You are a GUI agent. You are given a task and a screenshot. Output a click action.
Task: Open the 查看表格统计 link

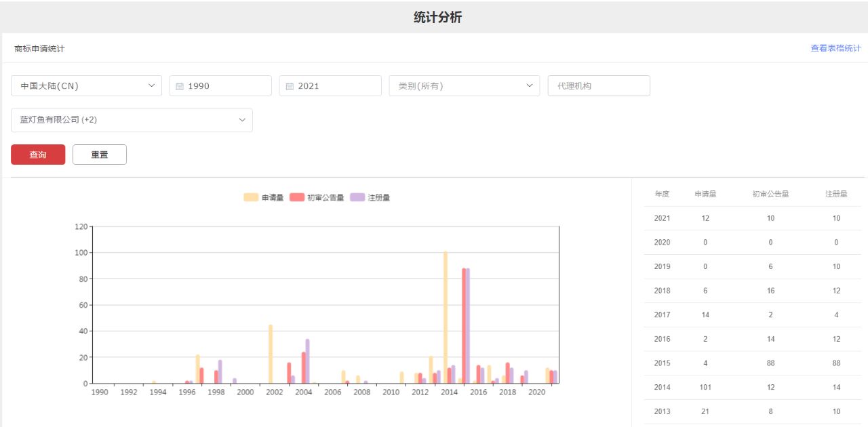[x=835, y=48]
